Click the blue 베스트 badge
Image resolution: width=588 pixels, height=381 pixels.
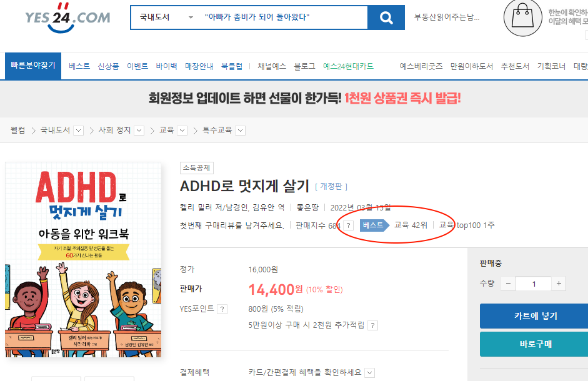coord(375,225)
